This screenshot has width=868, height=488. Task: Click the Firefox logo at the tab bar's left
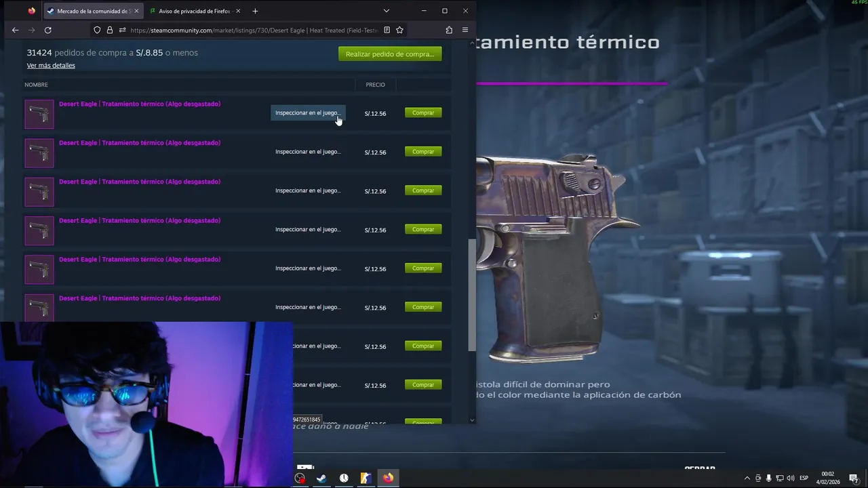click(31, 11)
